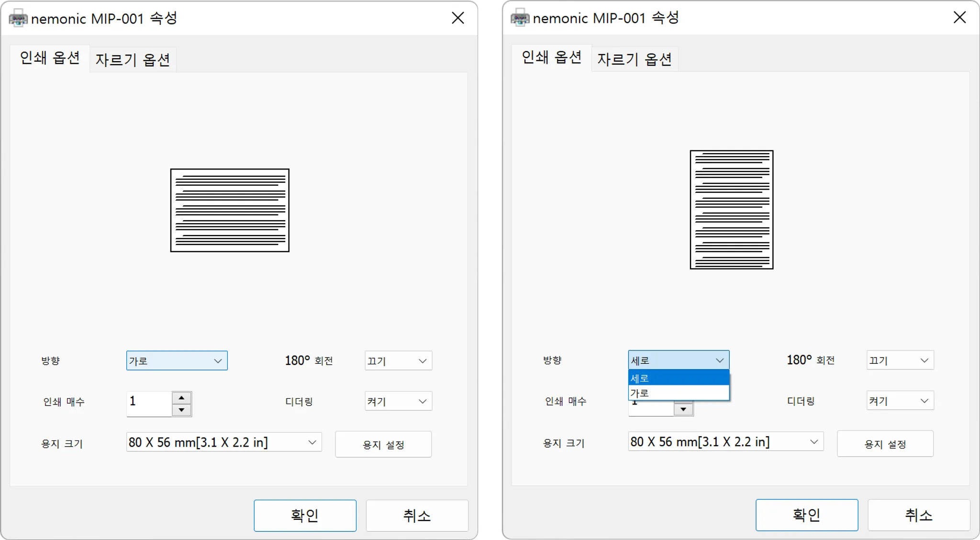Open 방향 dropdown showing 가로 in left dialog
980x540 pixels.
[177, 361]
